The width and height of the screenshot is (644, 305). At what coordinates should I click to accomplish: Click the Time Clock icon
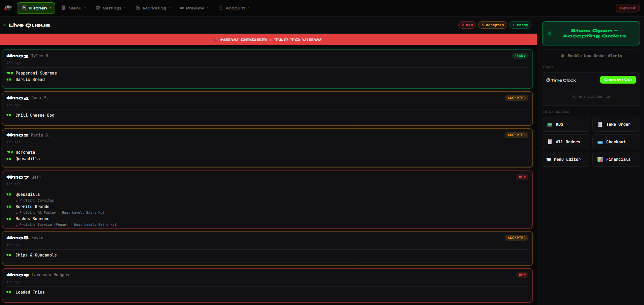548,80
